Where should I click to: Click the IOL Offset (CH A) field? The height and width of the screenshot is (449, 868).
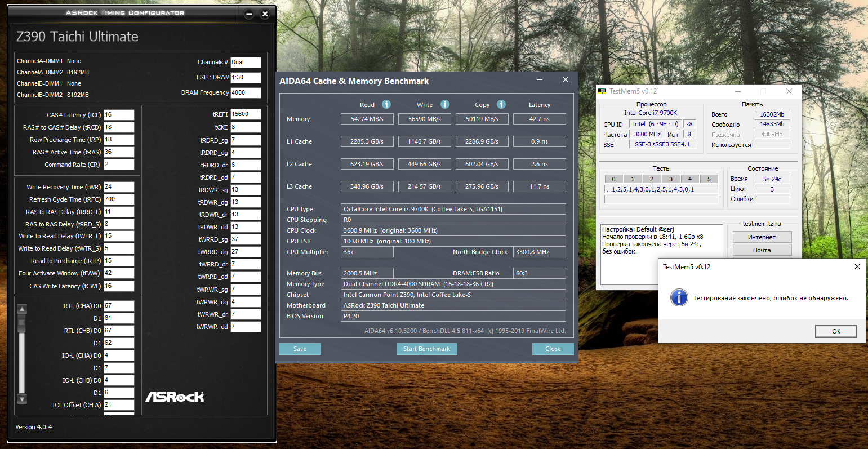click(119, 405)
